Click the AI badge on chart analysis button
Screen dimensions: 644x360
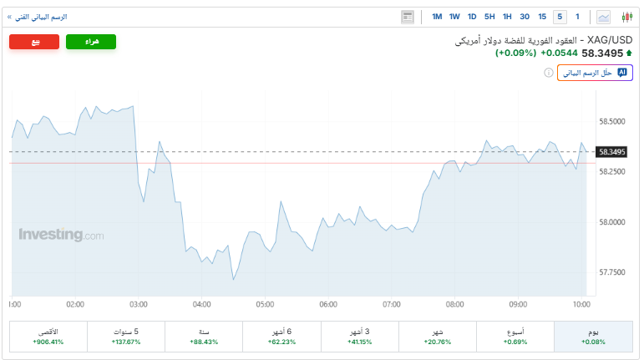coord(621,74)
